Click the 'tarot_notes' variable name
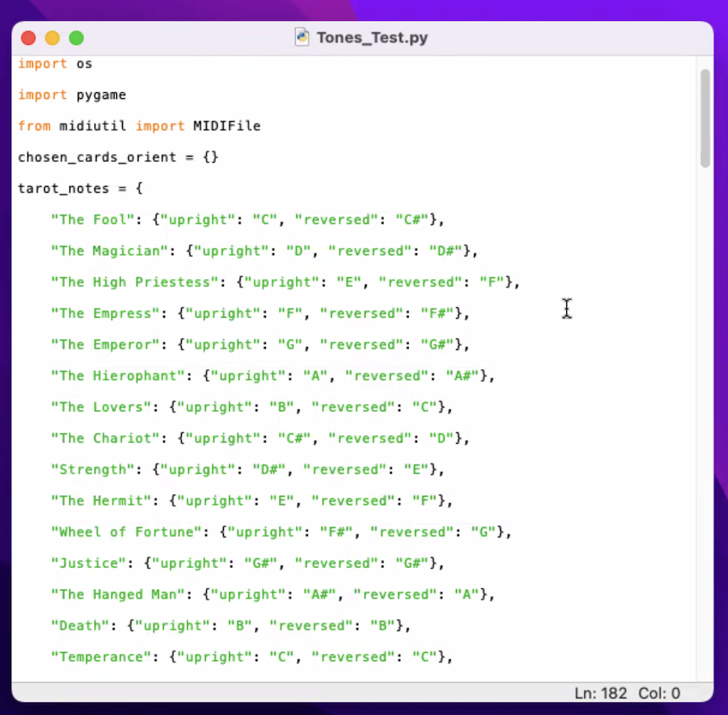The height and width of the screenshot is (715, 728). tap(63, 189)
